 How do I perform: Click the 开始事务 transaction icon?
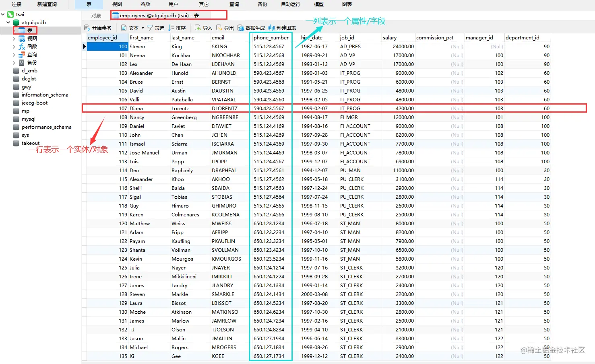(87, 28)
